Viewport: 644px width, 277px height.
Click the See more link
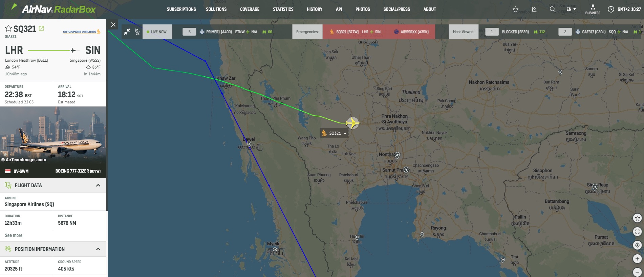[x=14, y=235]
